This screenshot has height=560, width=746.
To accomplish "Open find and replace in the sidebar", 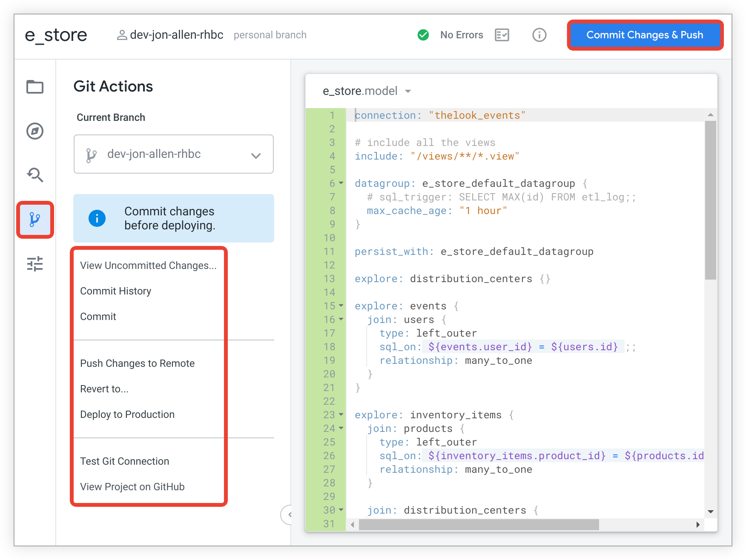I will pos(35,175).
